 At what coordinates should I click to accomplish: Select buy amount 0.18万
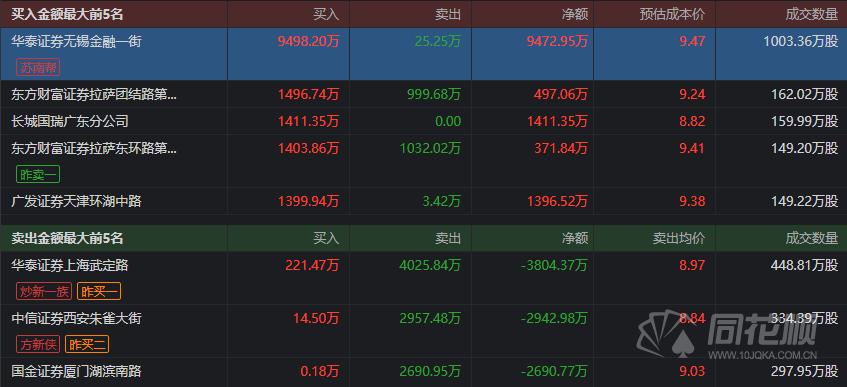coord(319,371)
